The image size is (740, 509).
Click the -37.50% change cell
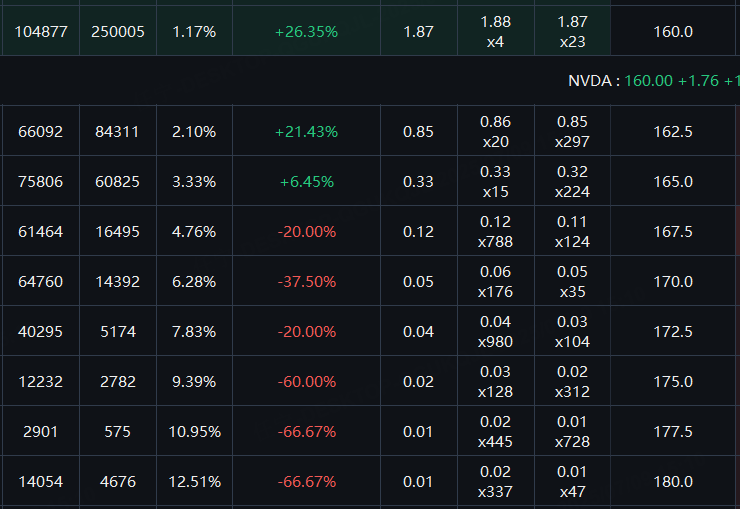pyautogui.click(x=306, y=281)
